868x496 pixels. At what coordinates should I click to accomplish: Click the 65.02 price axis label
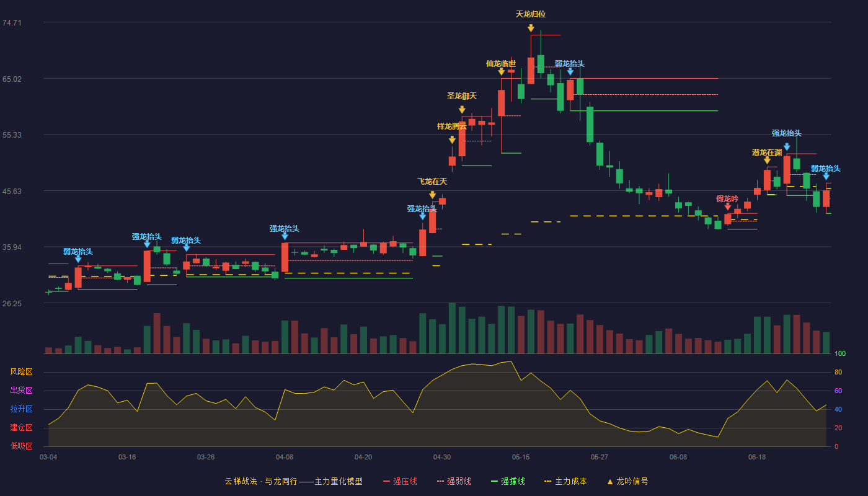click(x=12, y=79)
